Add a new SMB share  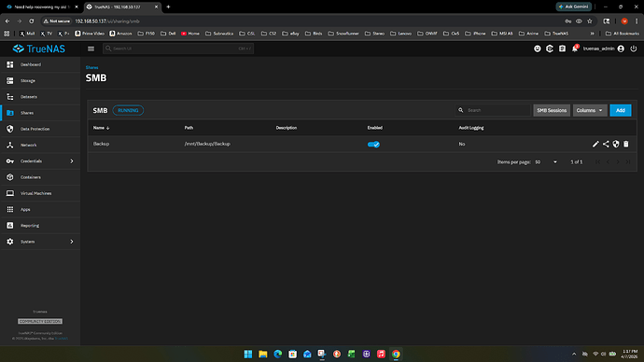click(620, 110)
